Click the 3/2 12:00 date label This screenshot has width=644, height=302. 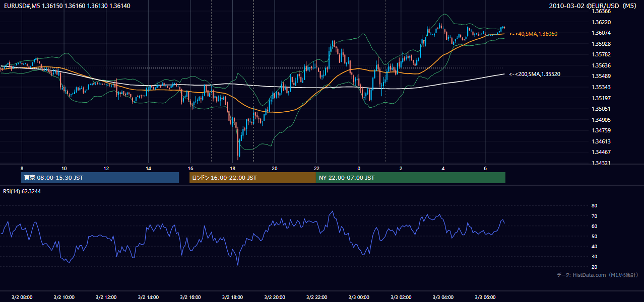point(106,297)
